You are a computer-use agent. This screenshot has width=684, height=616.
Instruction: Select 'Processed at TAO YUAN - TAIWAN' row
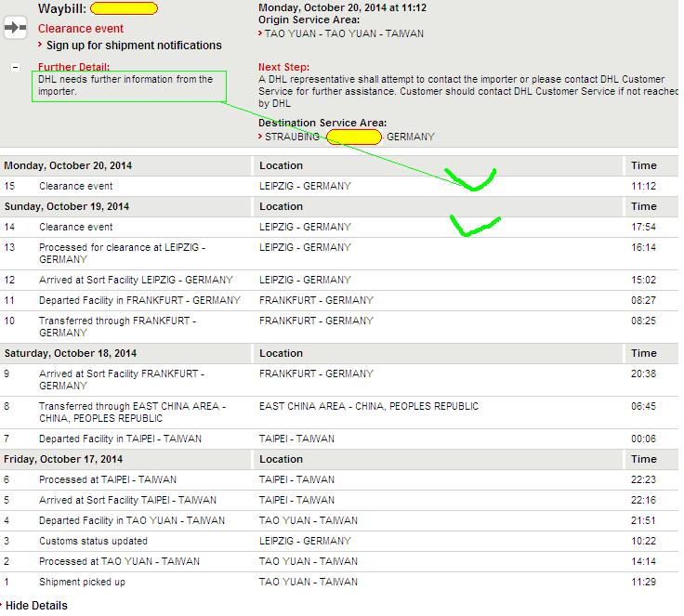(x=339, y=562)
